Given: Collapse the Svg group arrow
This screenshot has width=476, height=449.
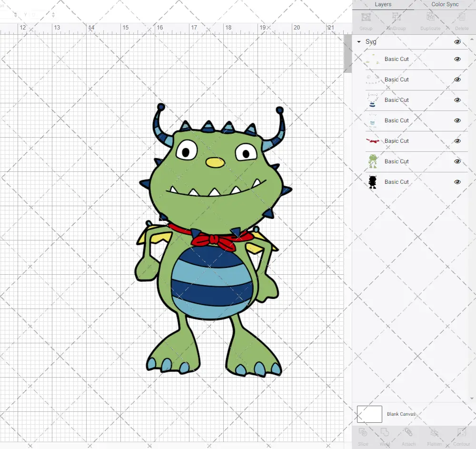Looking at the screenshot, I should (x=359, y=42).
